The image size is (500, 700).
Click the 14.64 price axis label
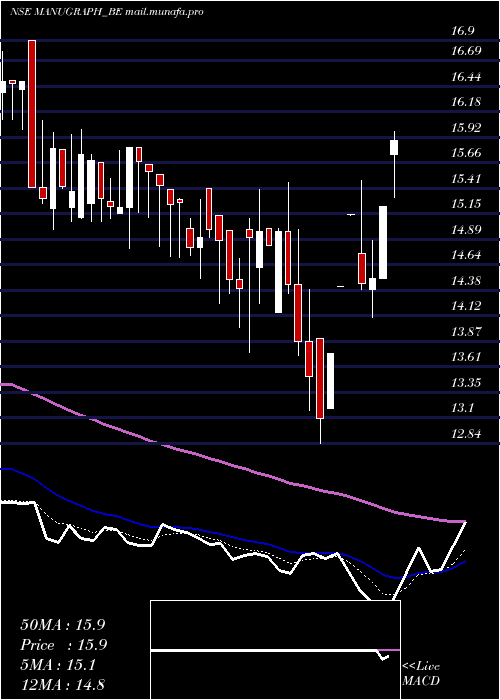[466, 255]
